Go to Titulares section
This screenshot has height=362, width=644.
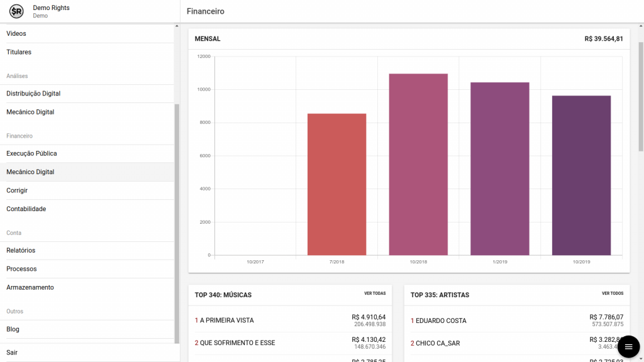19,52
